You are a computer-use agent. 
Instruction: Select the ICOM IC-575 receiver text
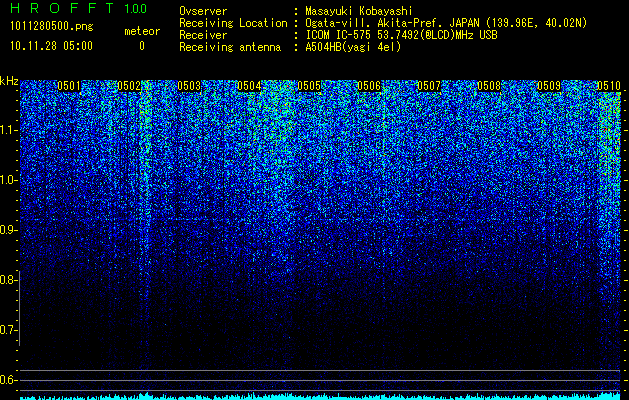(401, 35)
